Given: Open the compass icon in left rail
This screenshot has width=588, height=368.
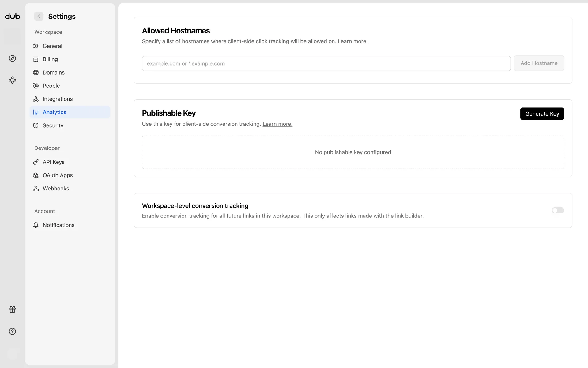Looking at the screenshot, I should 12,59.
